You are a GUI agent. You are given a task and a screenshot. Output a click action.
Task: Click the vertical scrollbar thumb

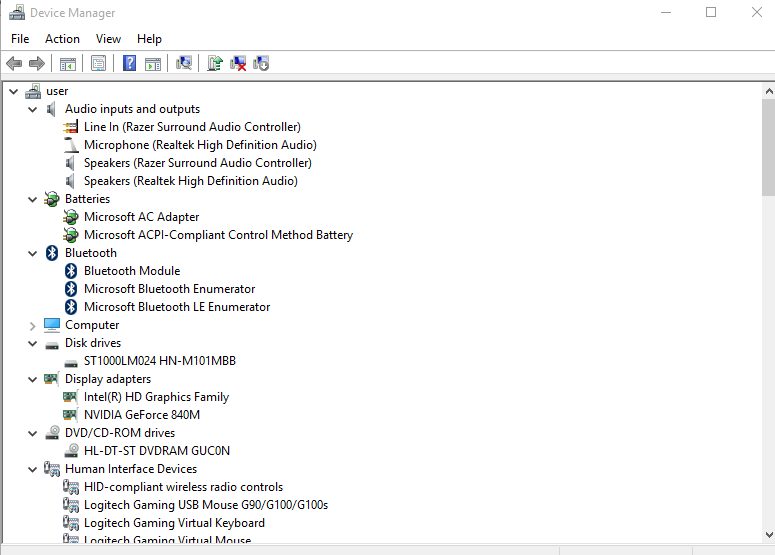(x=769, y=147)
